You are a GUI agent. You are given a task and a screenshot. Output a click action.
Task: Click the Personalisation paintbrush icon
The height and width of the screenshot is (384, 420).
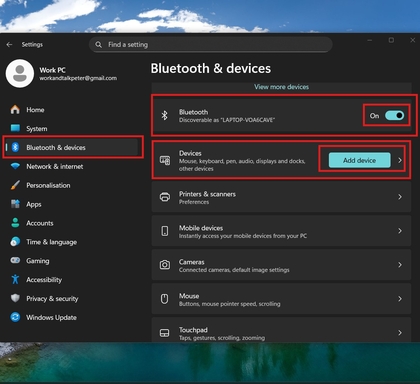point(15,185)
